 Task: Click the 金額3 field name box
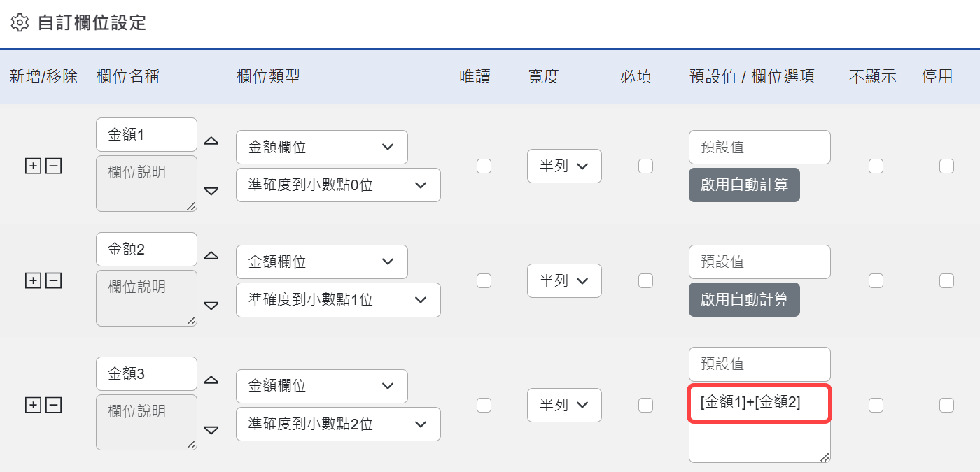[x=146, y=373]
